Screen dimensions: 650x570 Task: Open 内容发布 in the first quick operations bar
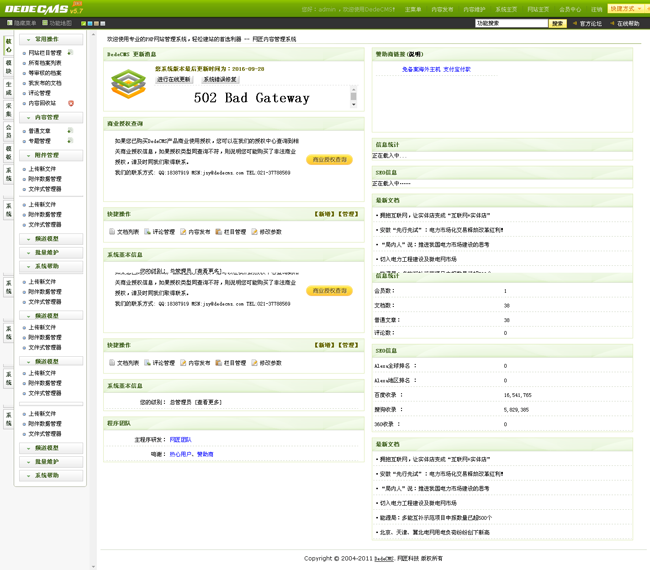[x=195, y=232]
